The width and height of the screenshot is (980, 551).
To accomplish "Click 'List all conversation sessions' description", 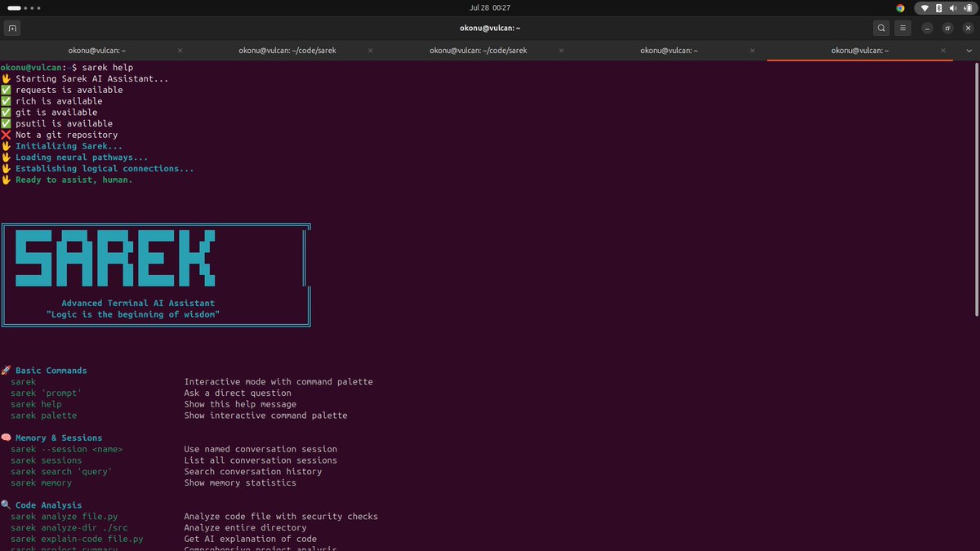I will click(261, 460).
